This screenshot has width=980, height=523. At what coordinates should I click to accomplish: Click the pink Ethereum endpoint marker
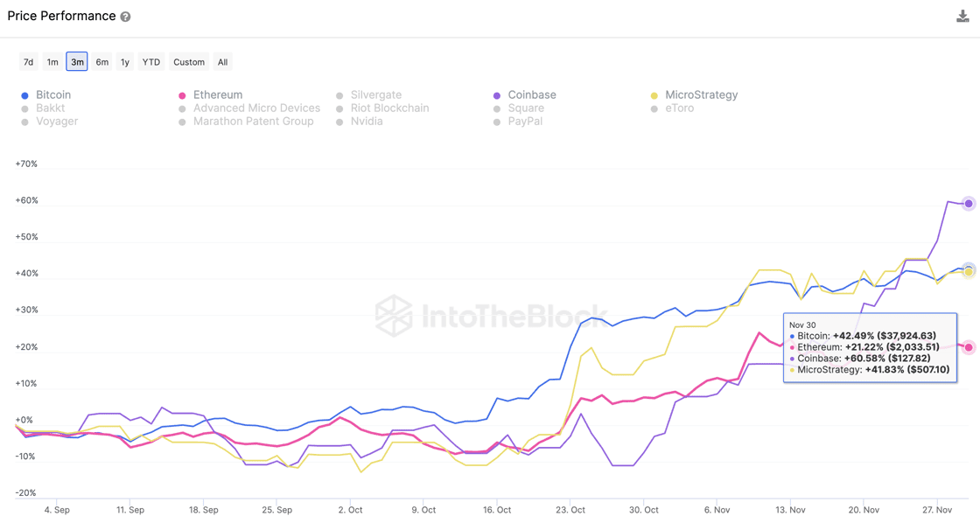tap(969, 347)
